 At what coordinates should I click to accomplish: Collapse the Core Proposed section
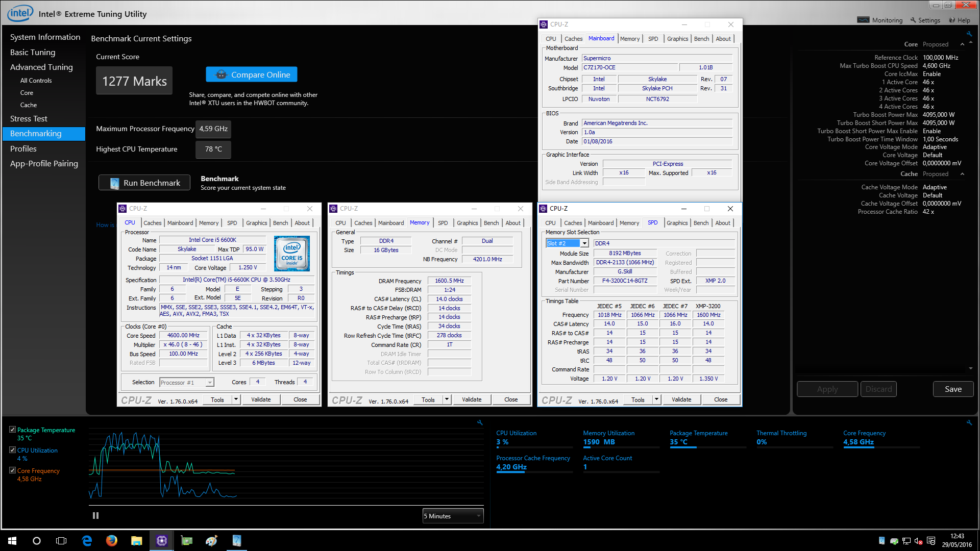coord(963,44)
